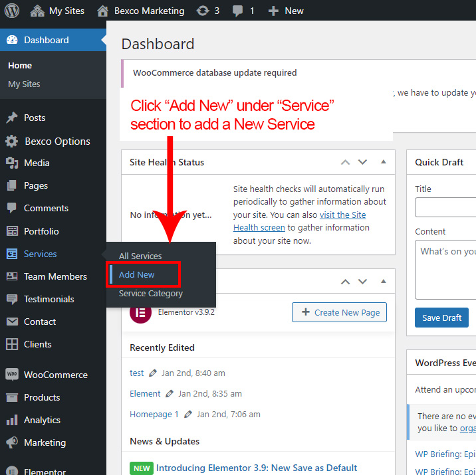Click the Bexco Options gear icon
This screenshot has width=476, height=475.
pos(12,142)
